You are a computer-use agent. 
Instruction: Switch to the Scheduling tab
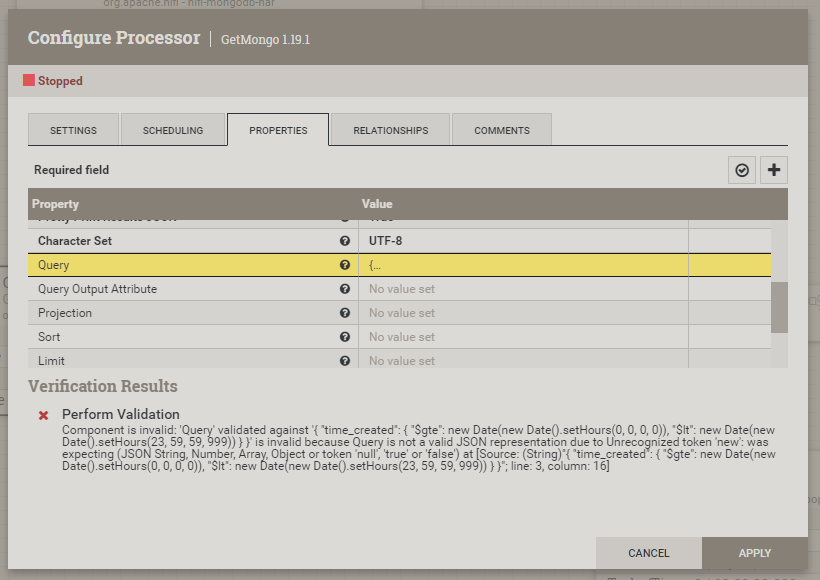(x=175, y=129)
